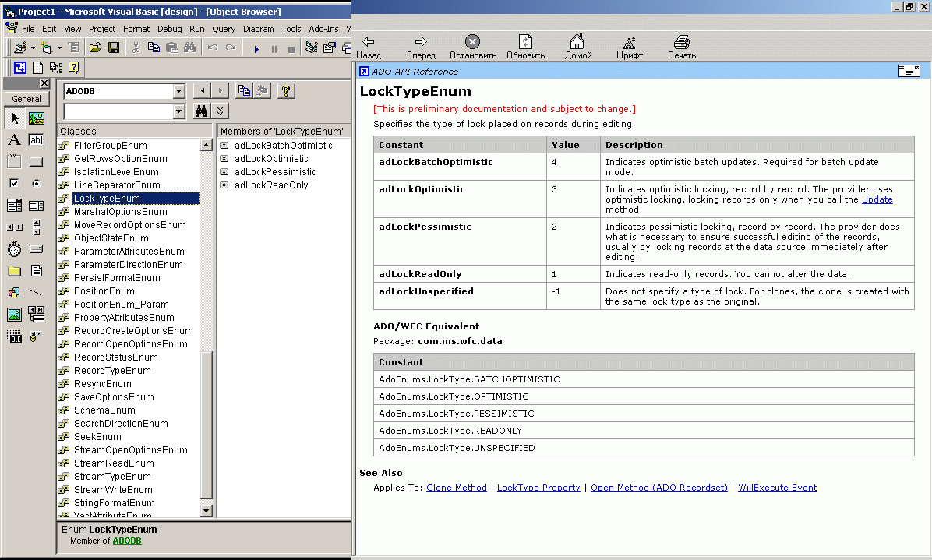Viewport: 932px width, 560px height.
Task: Click the Start (run) triangle icon
Action: click(x=256, y=49)
